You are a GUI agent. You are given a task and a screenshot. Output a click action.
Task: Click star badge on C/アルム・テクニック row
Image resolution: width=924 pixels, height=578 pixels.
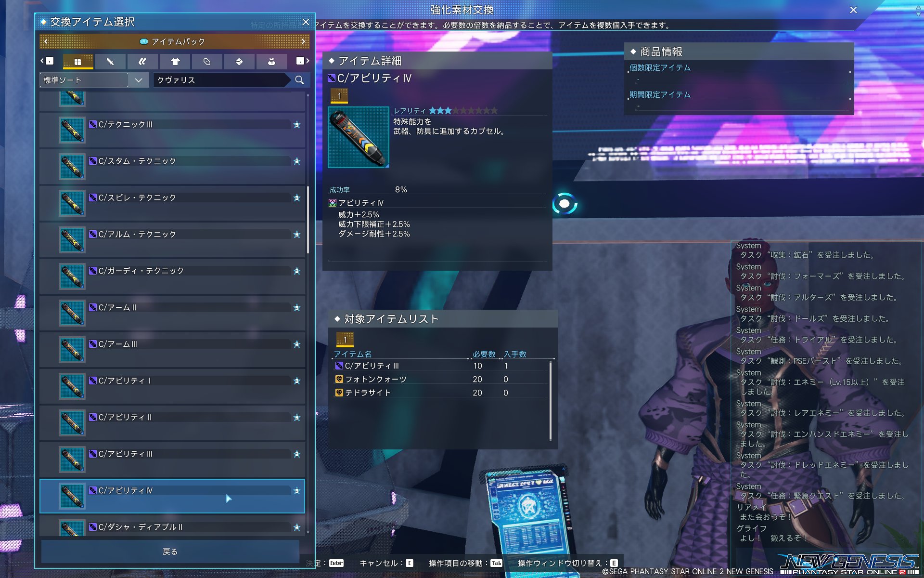coord(297,235)
